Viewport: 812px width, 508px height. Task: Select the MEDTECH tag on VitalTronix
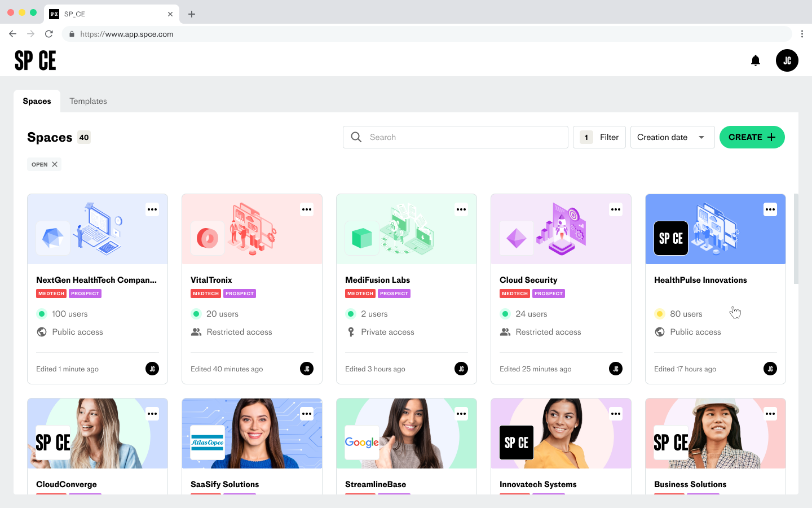205,294
